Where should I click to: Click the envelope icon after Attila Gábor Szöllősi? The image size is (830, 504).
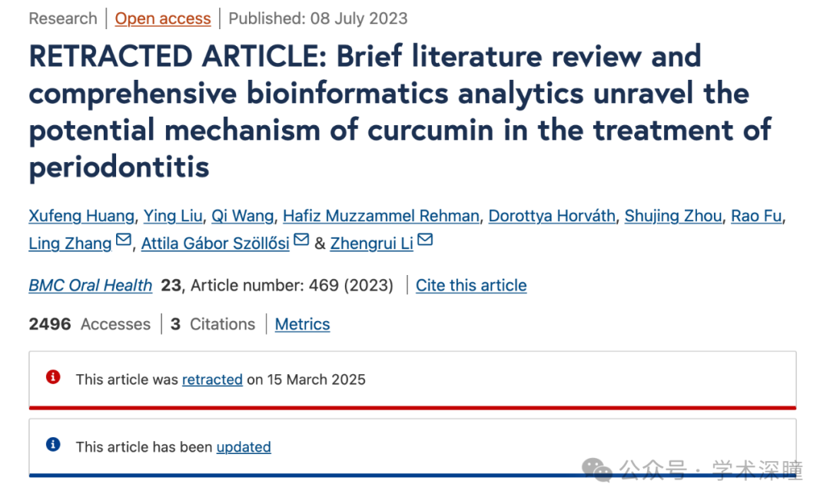[301, 240]
